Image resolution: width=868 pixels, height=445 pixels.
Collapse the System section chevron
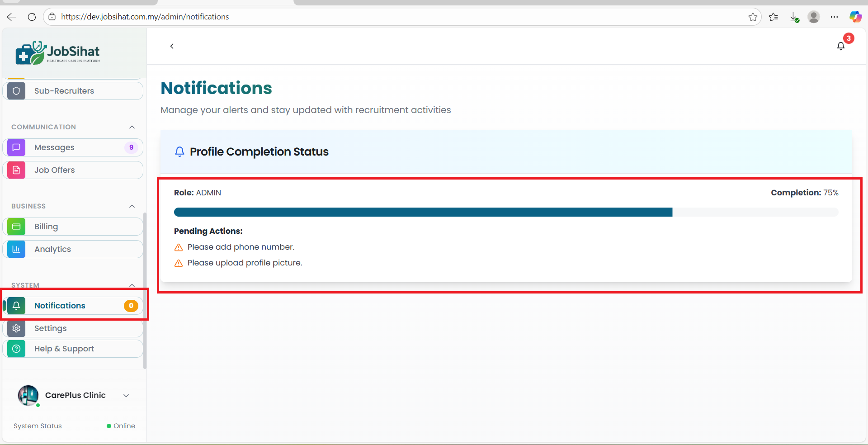pos(132,285)
